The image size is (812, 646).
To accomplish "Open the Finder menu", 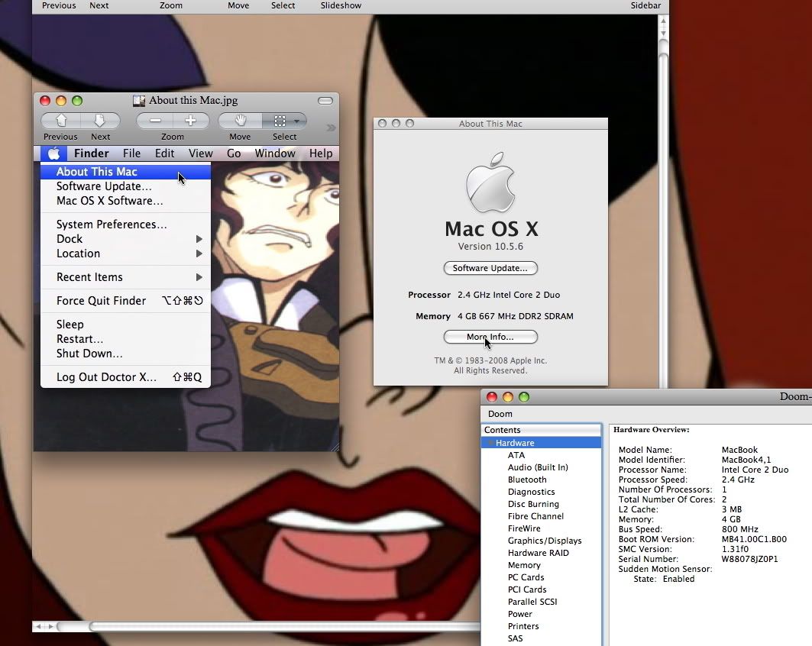I will pyautogui.click(x=91, y=153).
